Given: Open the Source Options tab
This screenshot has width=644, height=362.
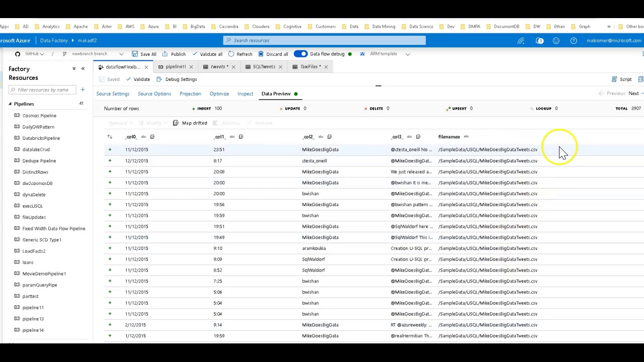Looking at the screenshot, I should (154, 94).
